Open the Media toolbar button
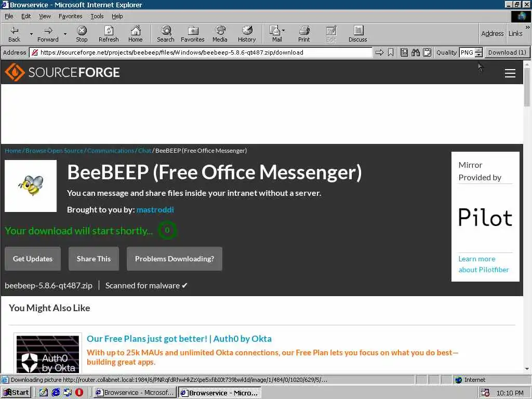532x399 pixels. click(x=220, y=34)
